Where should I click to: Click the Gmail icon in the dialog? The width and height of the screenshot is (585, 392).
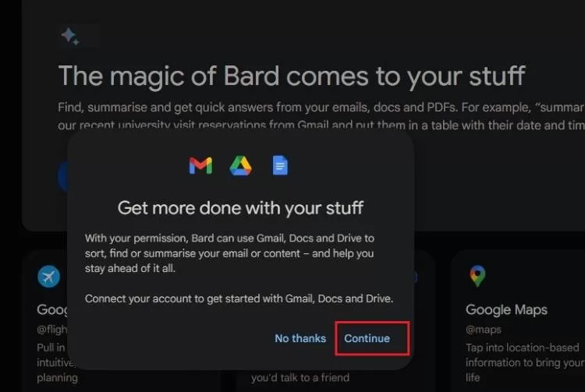tap(200, 166)
